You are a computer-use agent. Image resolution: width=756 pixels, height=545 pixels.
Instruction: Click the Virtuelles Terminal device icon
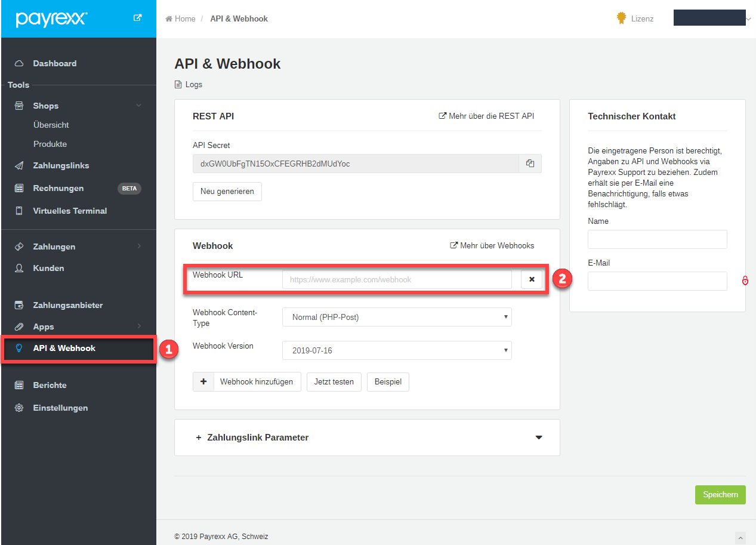point(19,211)
